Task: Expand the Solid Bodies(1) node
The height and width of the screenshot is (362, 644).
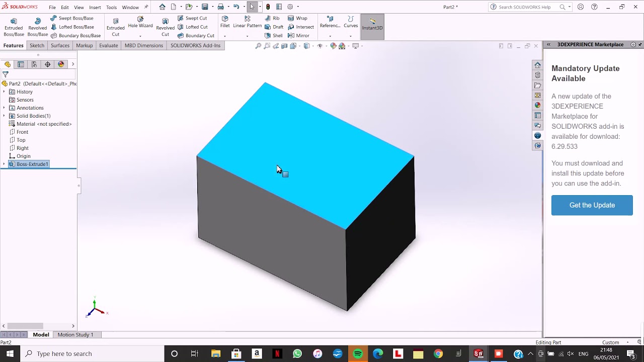Action: click(x=4, y=116)
